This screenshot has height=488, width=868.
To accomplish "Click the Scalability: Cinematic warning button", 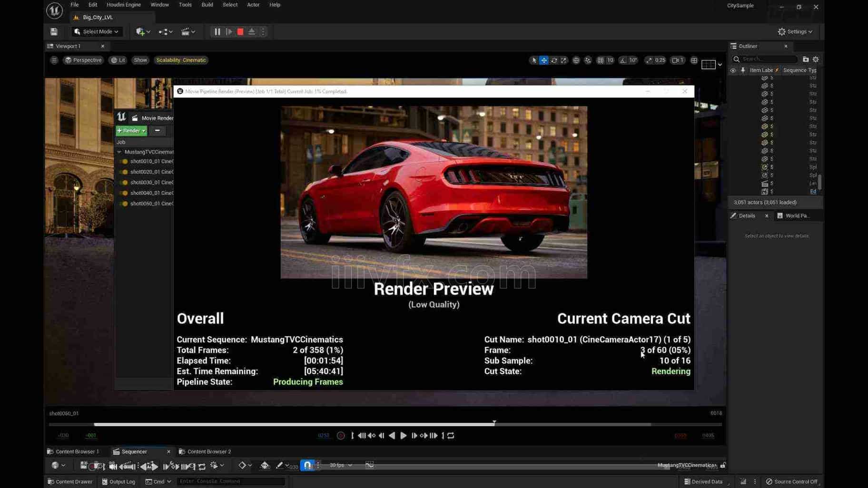I will [181, 60].
